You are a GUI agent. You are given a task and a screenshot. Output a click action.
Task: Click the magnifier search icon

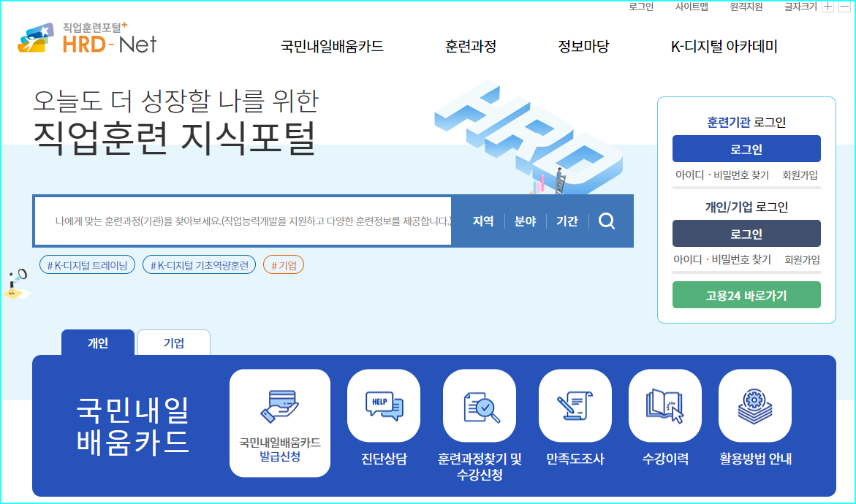(607, 221)
